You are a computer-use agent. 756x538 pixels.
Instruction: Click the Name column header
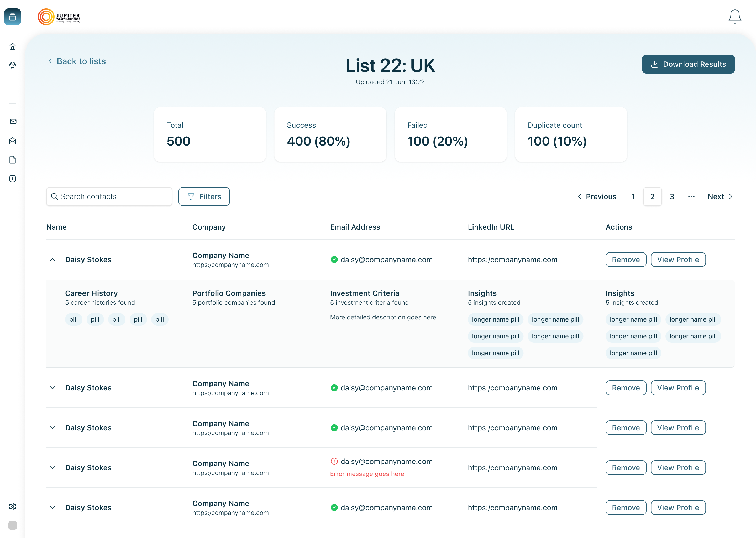click(56, 227)
